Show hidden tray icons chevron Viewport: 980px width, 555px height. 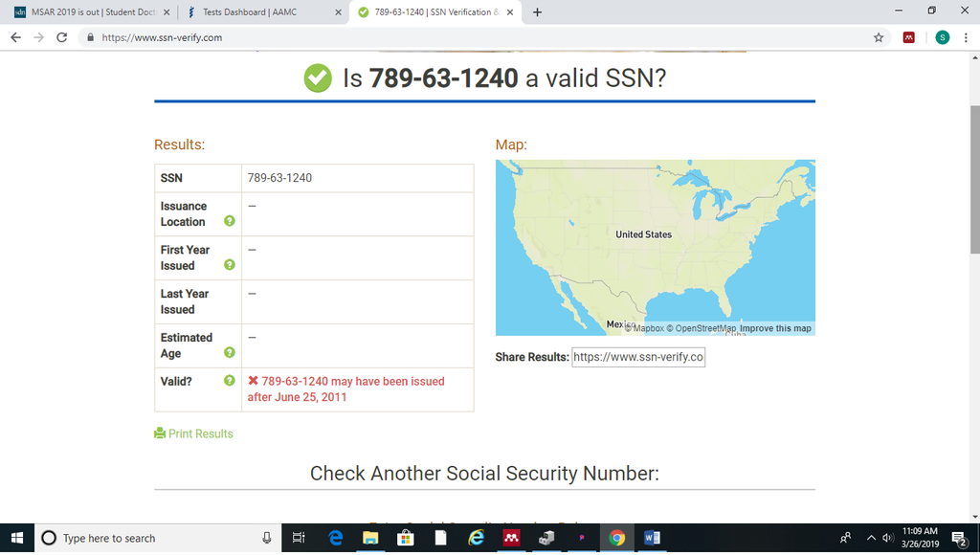coord(871,538)
